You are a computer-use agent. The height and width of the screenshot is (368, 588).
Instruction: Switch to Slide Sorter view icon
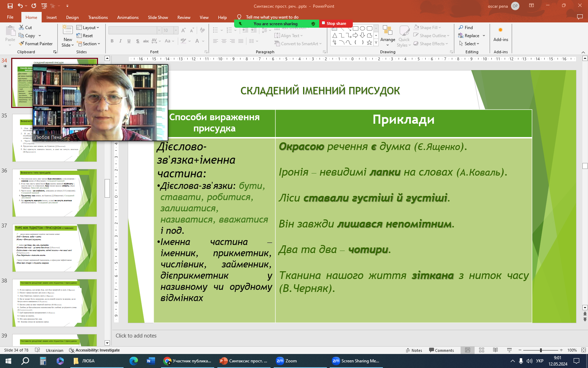tap(482, 350)
